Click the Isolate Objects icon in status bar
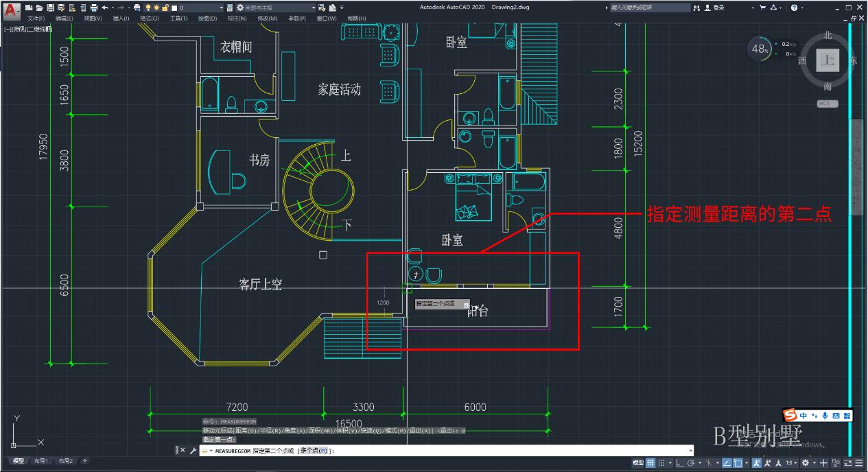Image resolution: width=868 pixels, height=472 pixels. [836, 463]
